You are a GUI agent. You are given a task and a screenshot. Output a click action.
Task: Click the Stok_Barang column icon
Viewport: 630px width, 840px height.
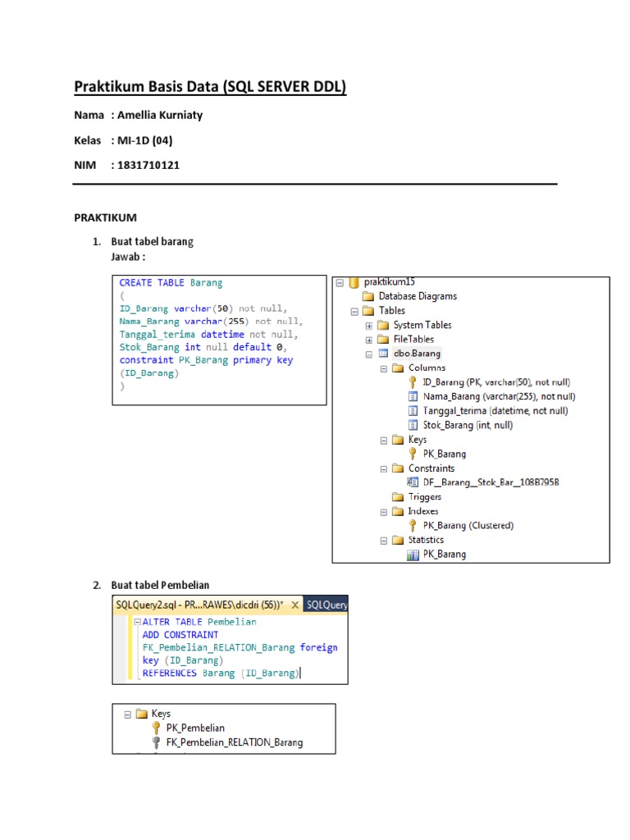(413, 426)
